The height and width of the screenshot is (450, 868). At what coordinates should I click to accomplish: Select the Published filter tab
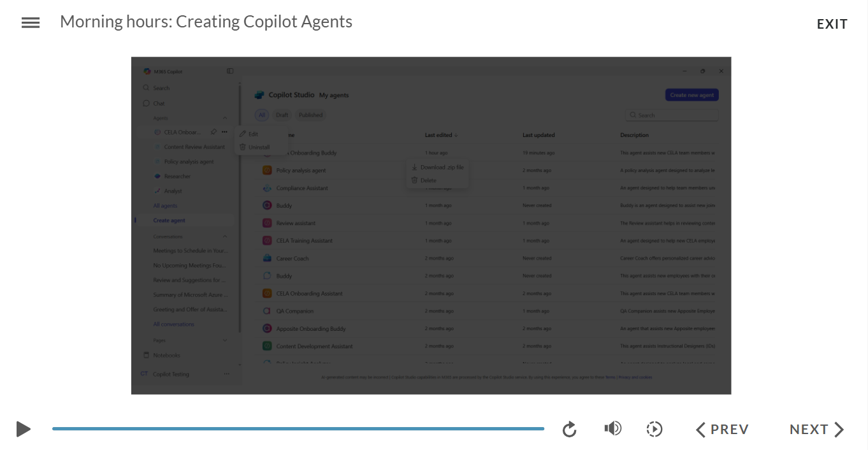[310, 115]
